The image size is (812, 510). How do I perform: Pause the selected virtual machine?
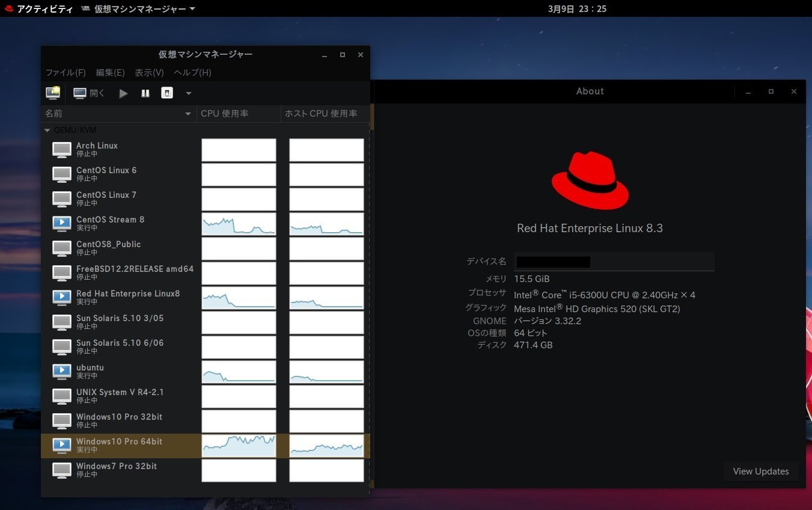[x=145, y=93]
